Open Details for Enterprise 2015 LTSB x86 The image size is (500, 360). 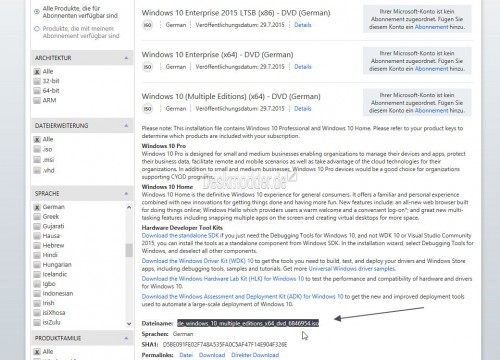(303, 25)
